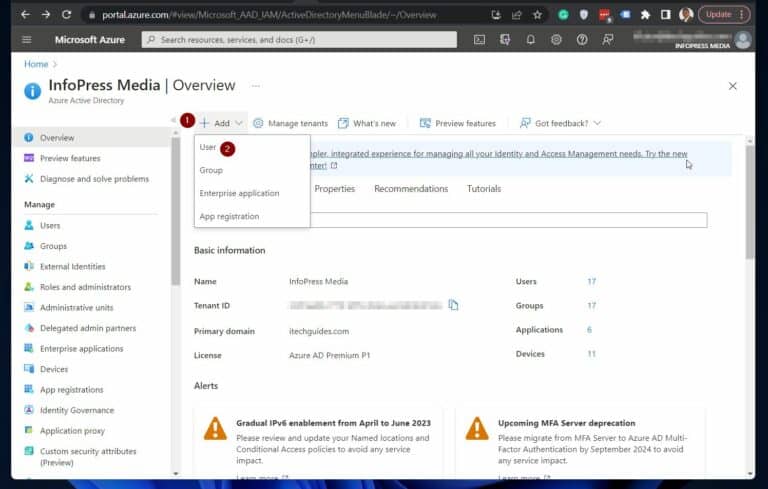Go forward with browser forward arrow
Image resolution: width=768 pixels, height=489 pixels.
46,15
